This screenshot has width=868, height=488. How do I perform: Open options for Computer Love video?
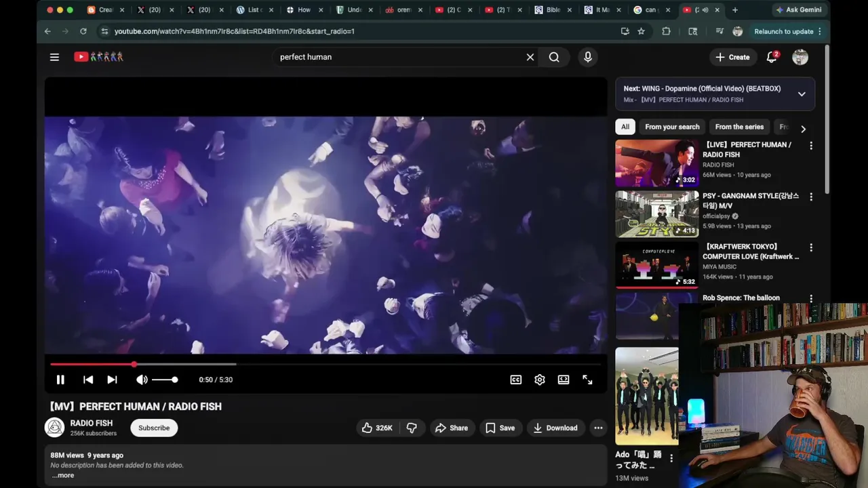tap(811, 247)
